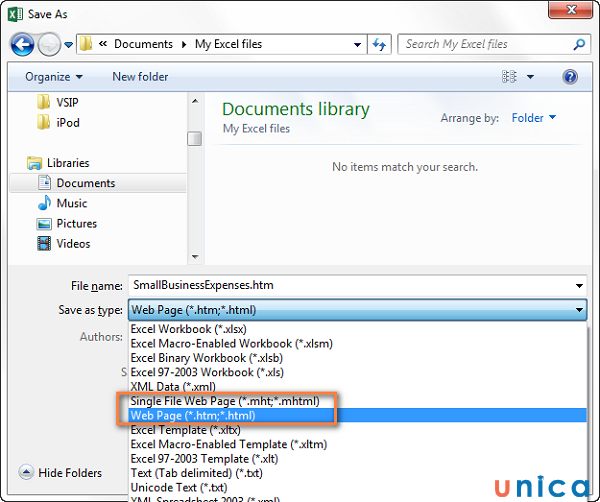Choose Excel Workbook (*.xlsx) type
The image size is (600, 502).
[x=357, y=329]
